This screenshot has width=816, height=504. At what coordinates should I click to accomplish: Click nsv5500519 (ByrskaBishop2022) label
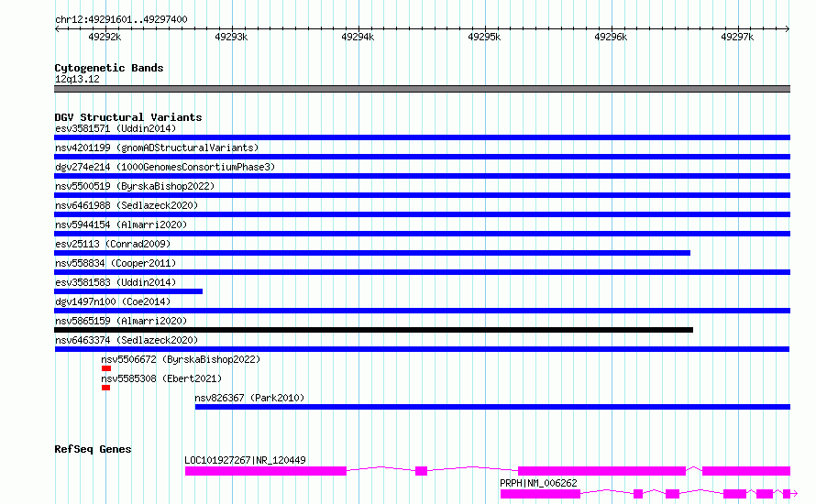point(135,186)
